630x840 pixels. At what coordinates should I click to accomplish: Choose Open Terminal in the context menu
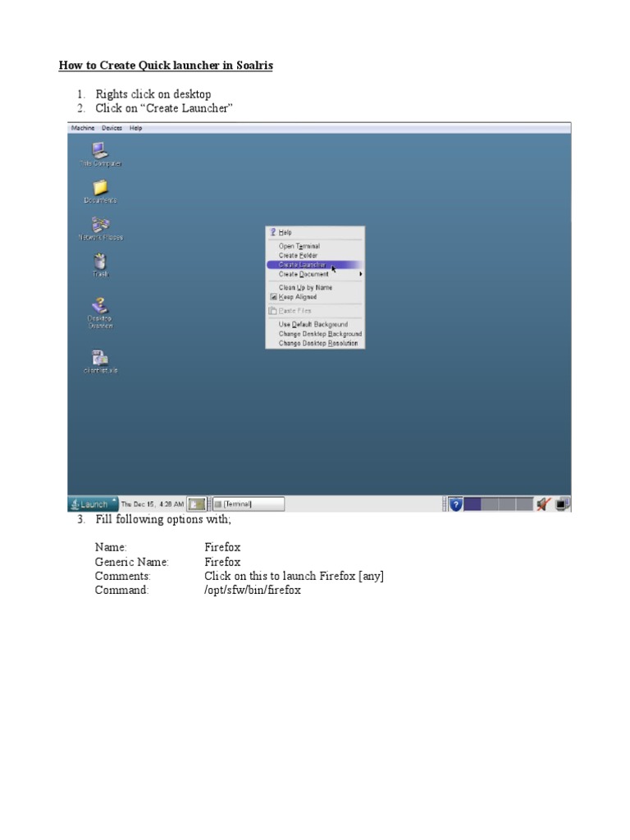[315, 246]
